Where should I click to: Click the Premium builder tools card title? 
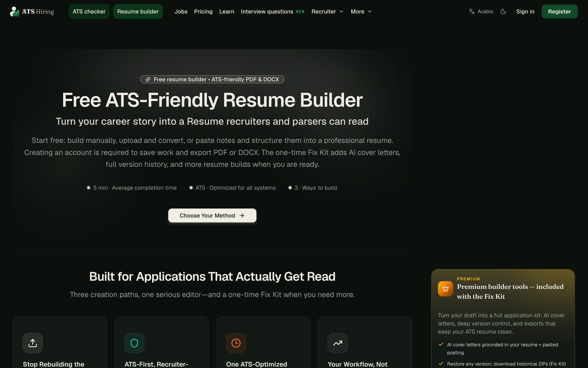click(510, 292)
